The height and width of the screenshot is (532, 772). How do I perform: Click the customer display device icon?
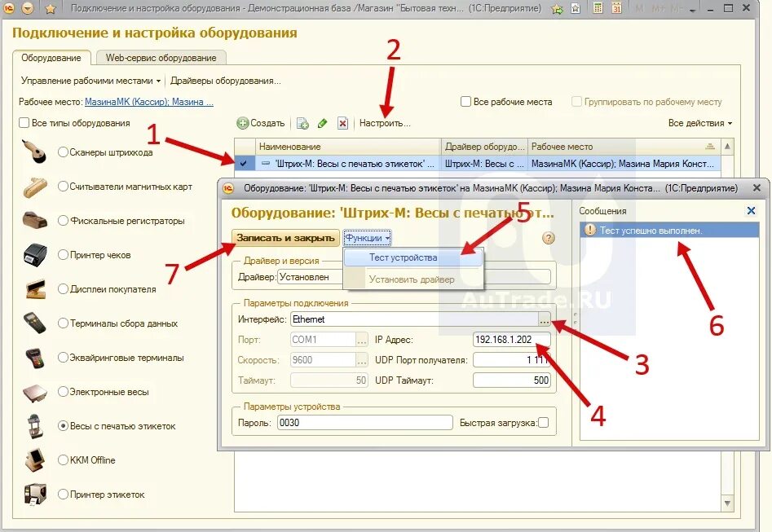(x=36, y=289)
